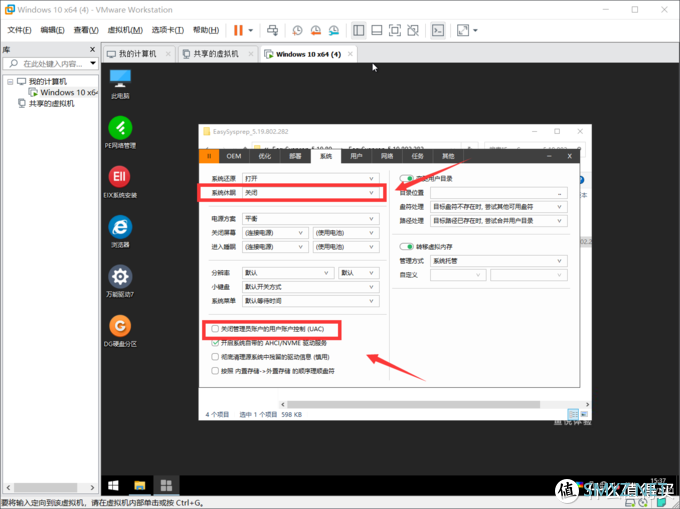Switch to the 任务 tab
The image size is (680, 509).
[x=417, y=156]
